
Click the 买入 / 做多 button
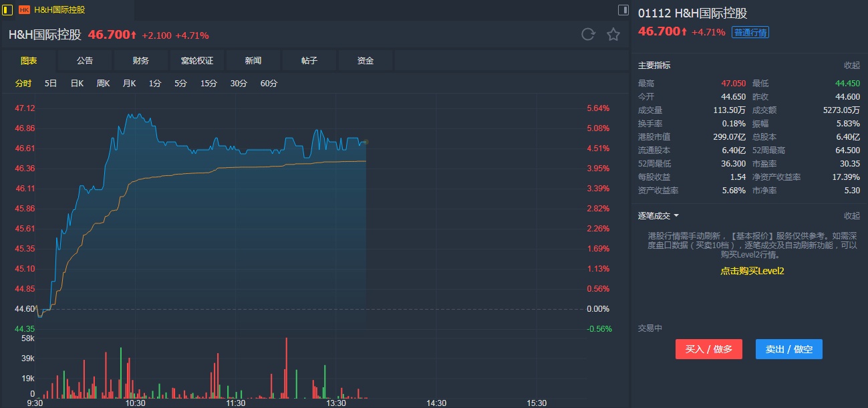(708, 349)
